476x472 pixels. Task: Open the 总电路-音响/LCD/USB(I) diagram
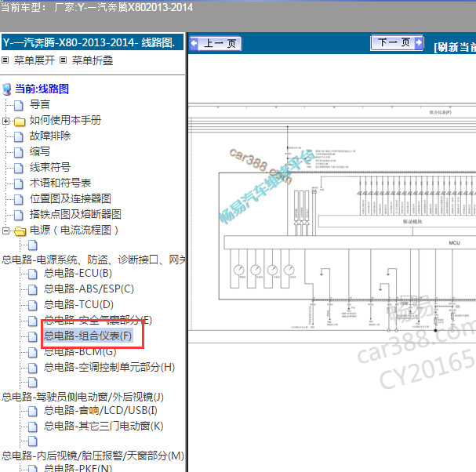[100, 410]
